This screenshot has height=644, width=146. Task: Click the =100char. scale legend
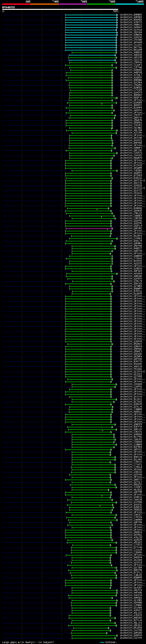(109, 642)
